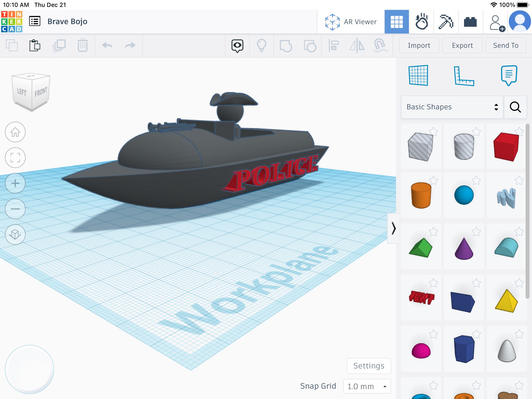Toggle show-all visibility eye icon
The image size is (532, 399).
(x=237, y=46)
